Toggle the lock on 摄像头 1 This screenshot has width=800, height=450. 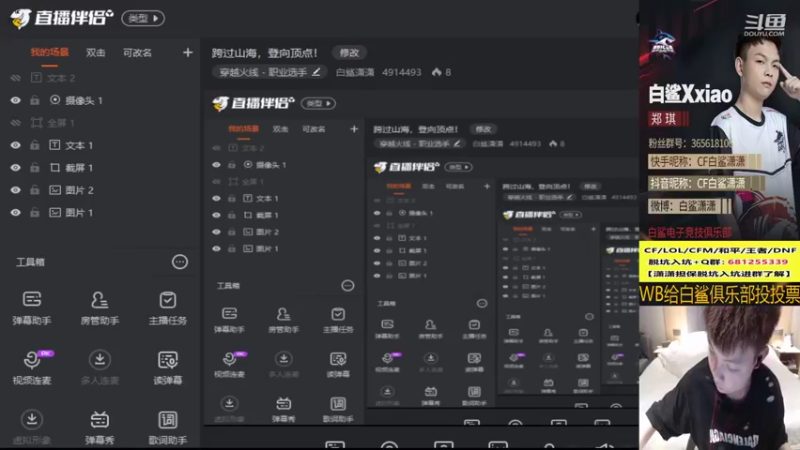35,100
